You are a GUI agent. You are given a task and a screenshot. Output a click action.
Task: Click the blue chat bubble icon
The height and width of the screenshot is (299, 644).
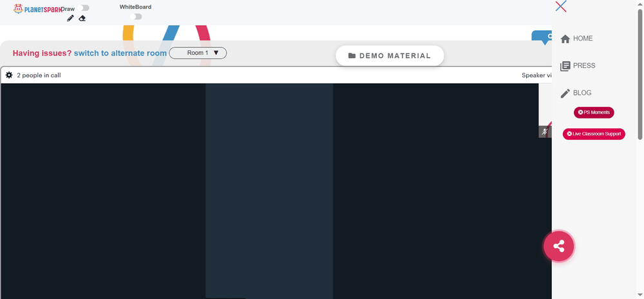(x=542, y=37)
